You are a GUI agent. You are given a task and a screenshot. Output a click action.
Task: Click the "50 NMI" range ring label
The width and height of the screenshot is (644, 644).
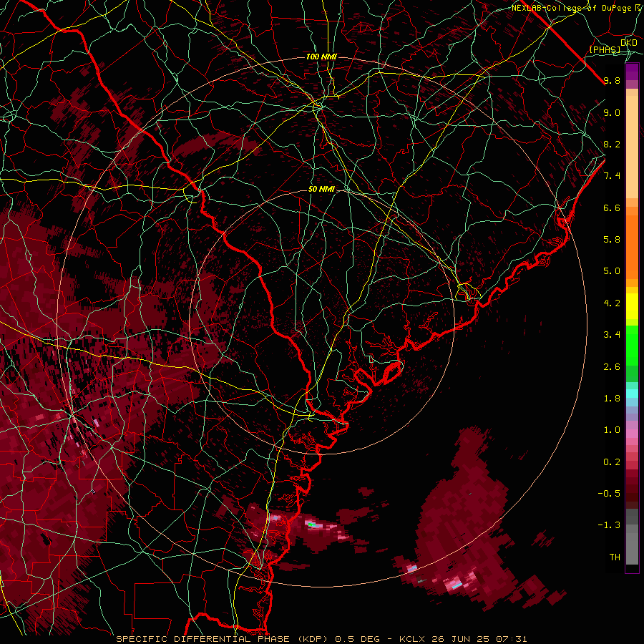321,189
